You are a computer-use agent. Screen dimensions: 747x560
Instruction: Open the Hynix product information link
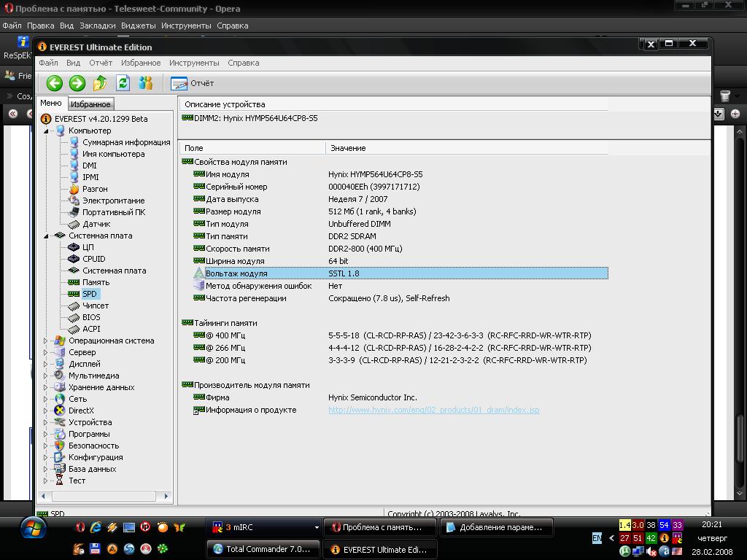tap(433, 410)
